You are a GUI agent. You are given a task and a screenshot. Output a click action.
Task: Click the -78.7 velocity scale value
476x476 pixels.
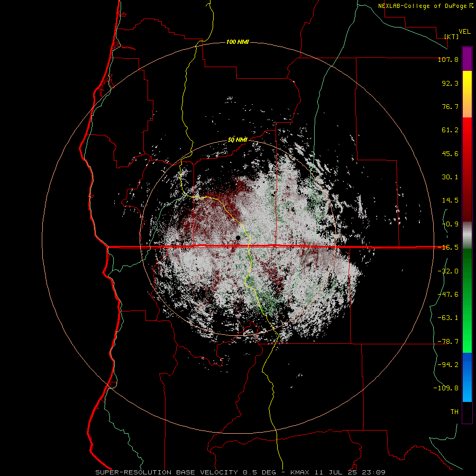click(x=448, y=342)
